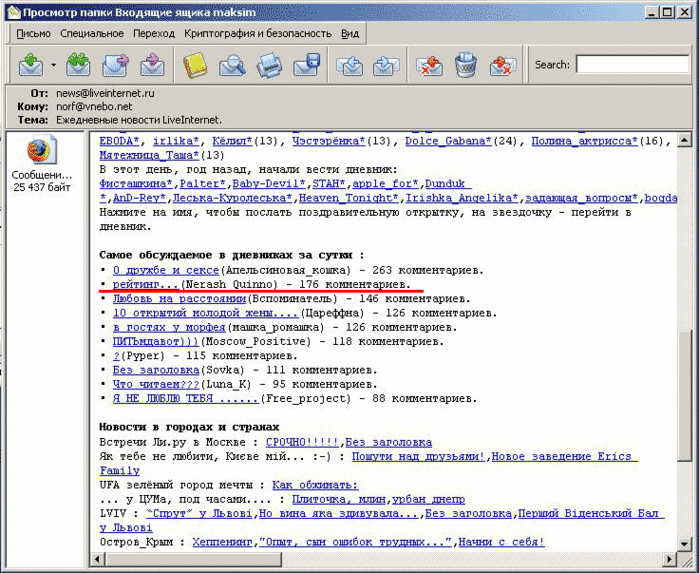Click the 'Фисташкина*' link
Image resolution: width=699 pixels, height=573 pixels.
pyautogui.click(x=136, y=184)
